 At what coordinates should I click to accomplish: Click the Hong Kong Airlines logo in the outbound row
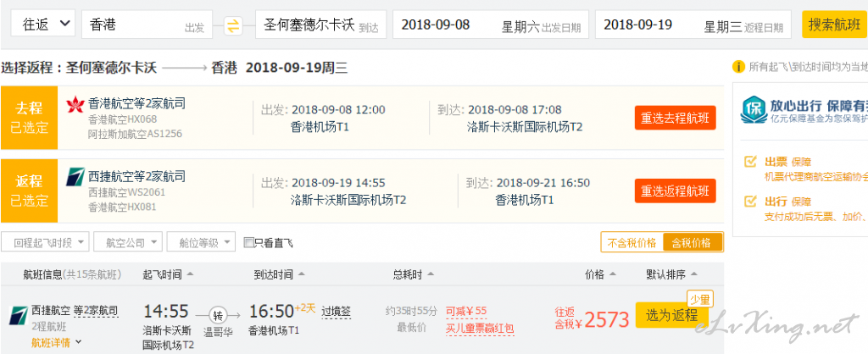click(75, 104)
